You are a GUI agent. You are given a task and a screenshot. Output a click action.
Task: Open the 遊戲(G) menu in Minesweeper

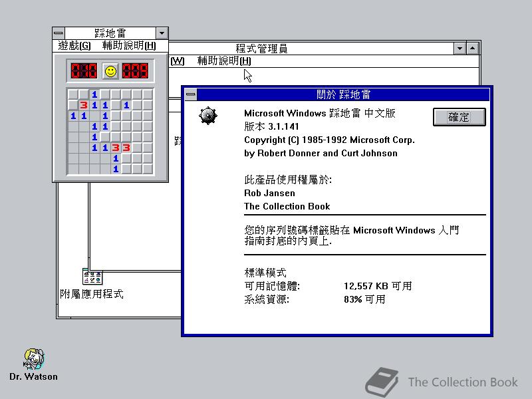point(74,45)
